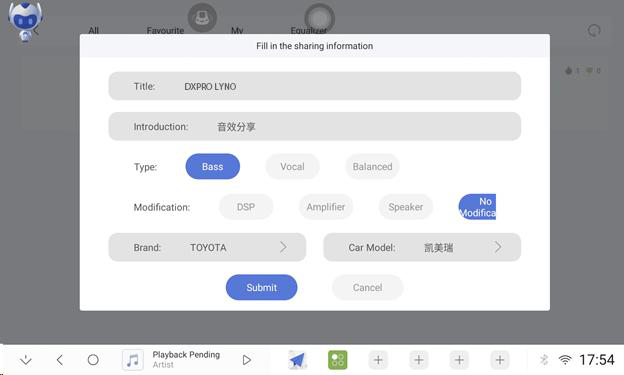This screenshot has width=624, height=375.
Task: Add a shortcut with the second plus slot
Action: [x=419, y=360]
